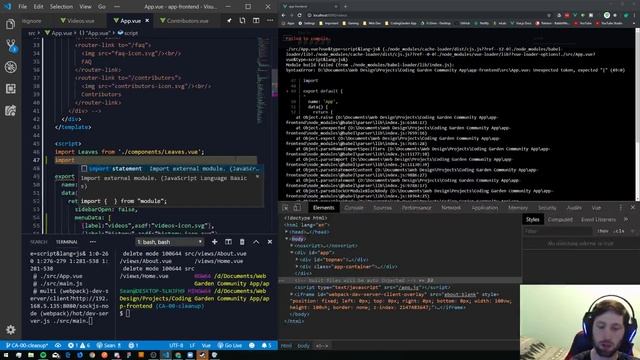Go back in the browser window

[284, 15]
